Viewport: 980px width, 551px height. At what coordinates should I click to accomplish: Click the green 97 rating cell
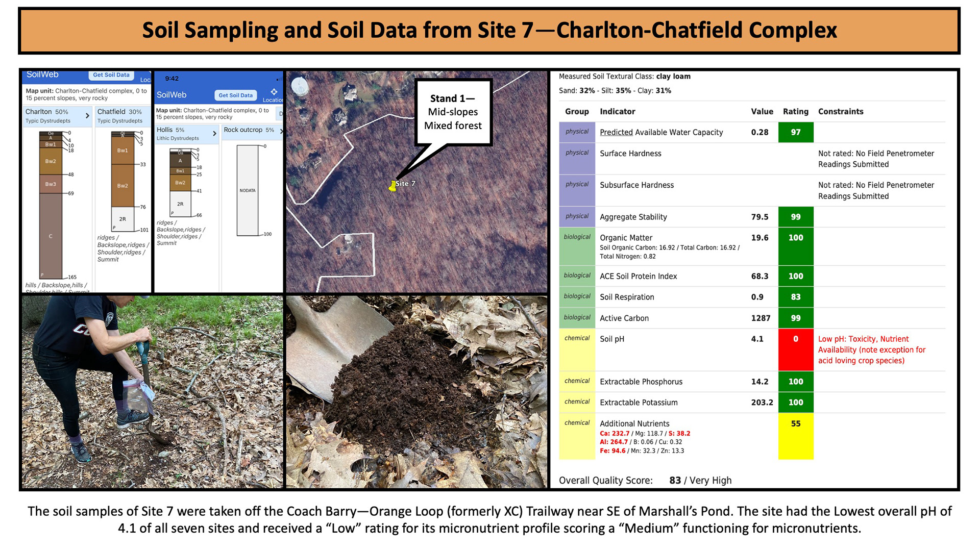[x=795, y=132]
